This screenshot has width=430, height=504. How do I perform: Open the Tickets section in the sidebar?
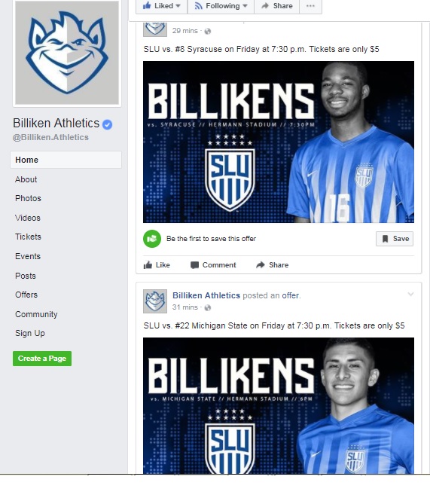pyautogui.click(x=29, y=237)
